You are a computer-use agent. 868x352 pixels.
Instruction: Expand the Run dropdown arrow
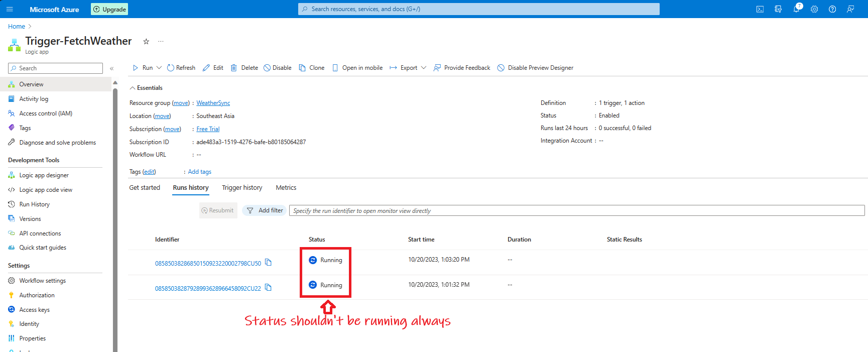[159, 68]
